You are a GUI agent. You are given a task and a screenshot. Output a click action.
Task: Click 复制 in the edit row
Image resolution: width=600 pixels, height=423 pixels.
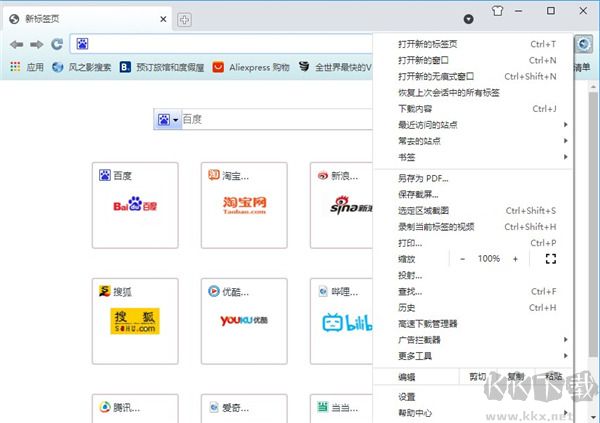[x=515, y=377]
